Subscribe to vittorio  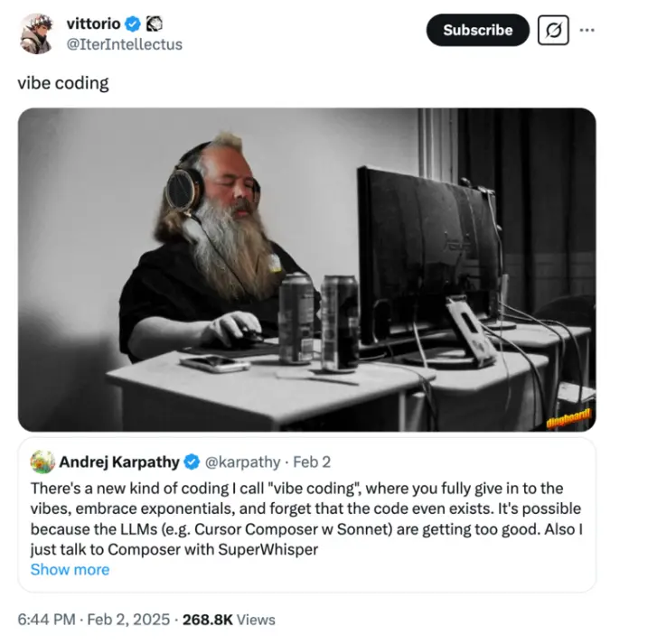(x=478, y=30)
